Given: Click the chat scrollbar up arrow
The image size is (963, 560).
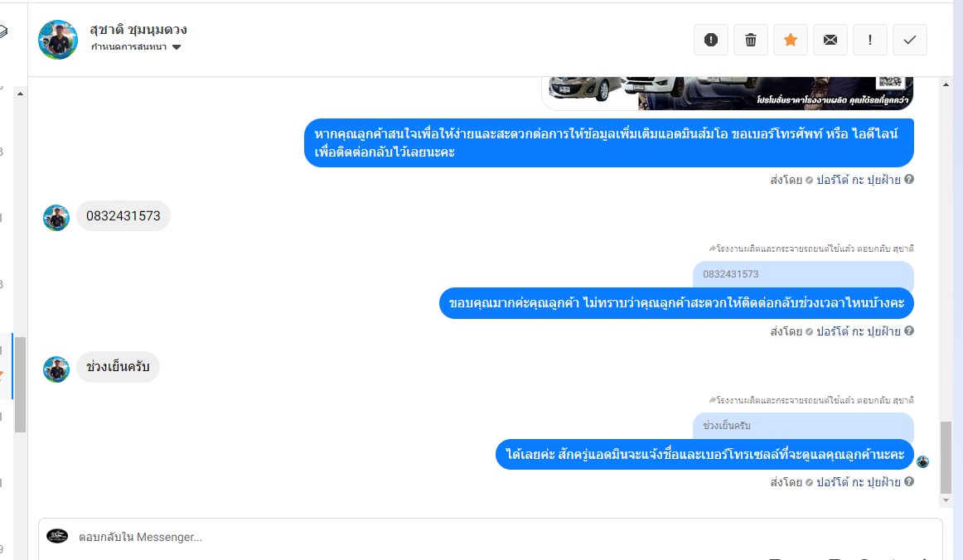Looking at the screenshot, I should [946, 84].
